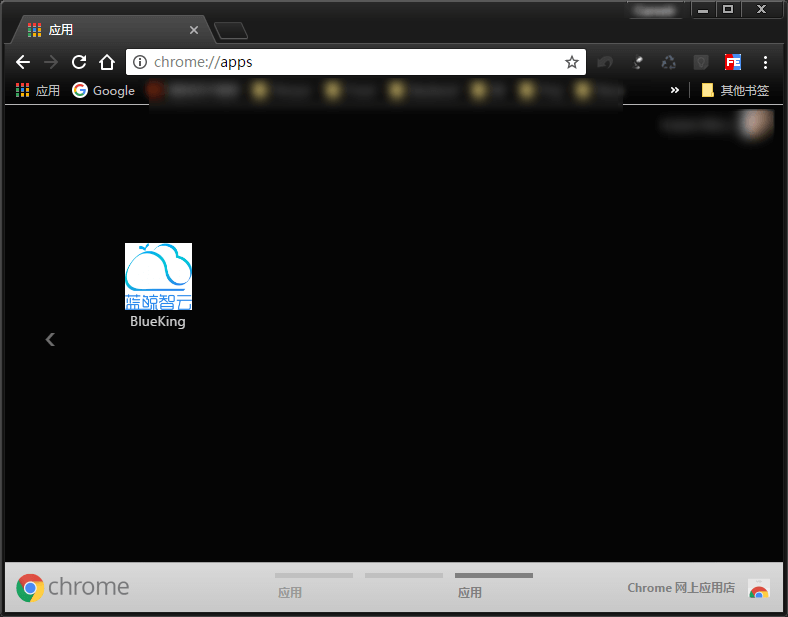
Task: Open the 其他书签 folder
Action: [x=735, y=90]
